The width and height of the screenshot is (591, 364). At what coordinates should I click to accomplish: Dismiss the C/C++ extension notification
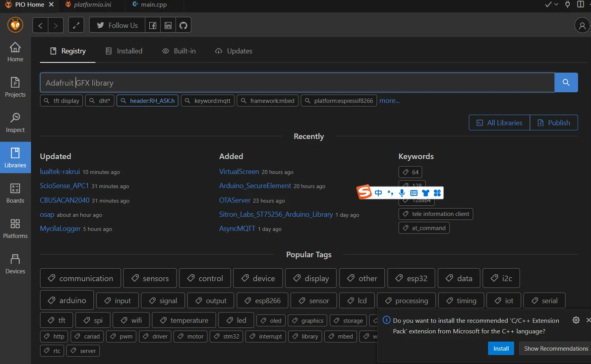point(589,320)
